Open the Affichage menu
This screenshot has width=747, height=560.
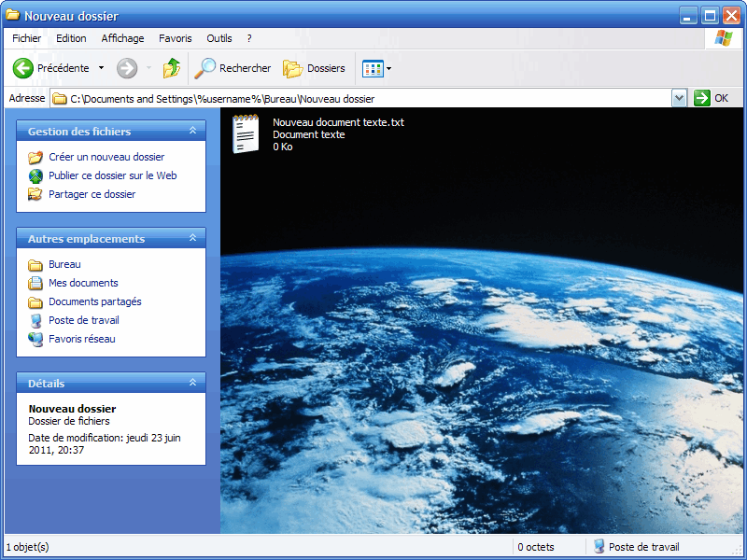[122, 38]
